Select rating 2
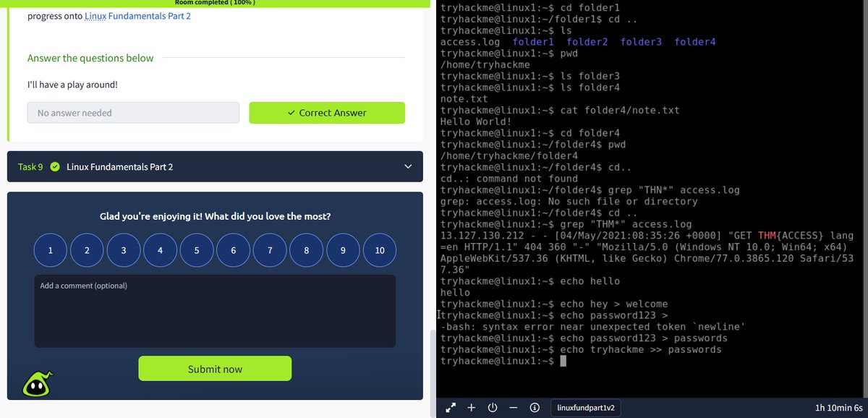The image size is (868, 418). pyautogui.click(x=87, y=250)
